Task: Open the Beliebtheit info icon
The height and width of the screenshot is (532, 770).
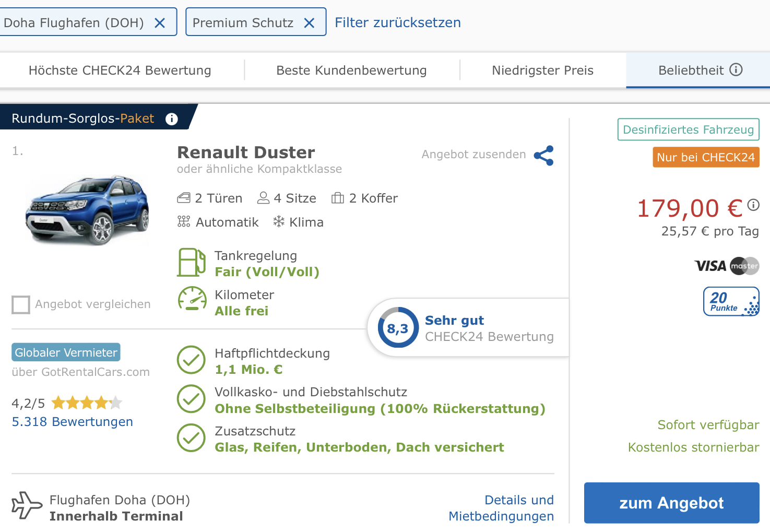Action: coord(736,70)
